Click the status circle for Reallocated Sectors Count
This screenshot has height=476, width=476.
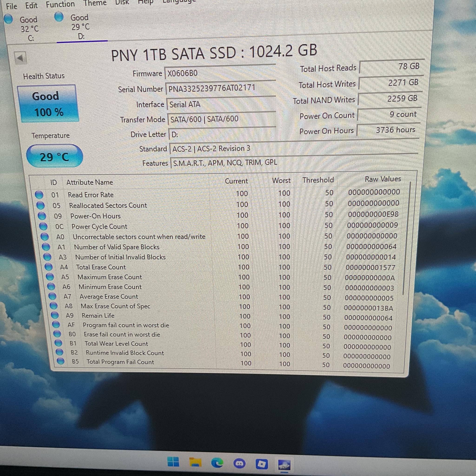click(x=40, y=205)
